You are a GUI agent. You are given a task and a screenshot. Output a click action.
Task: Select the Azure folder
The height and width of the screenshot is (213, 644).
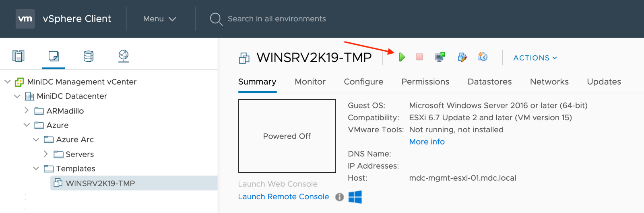(58, 125)
